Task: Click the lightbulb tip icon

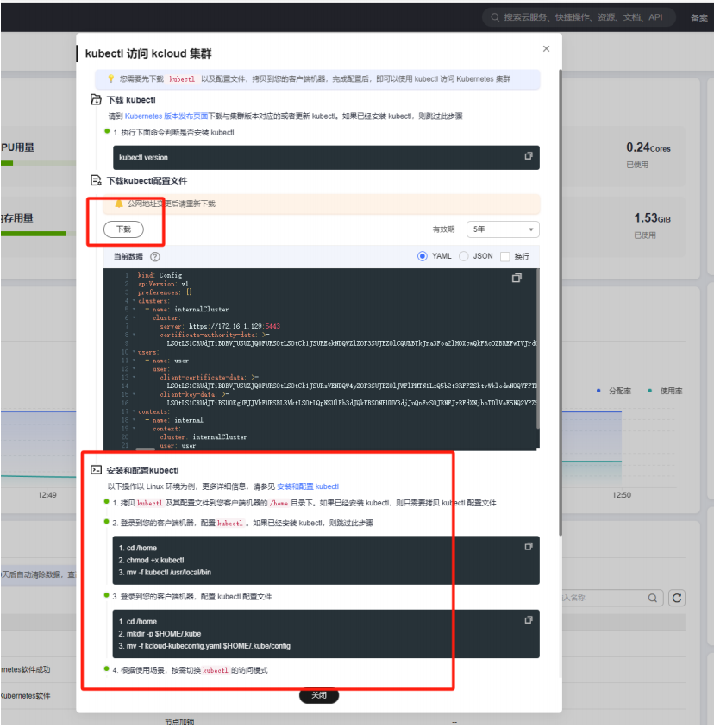Action: [110, 79]
